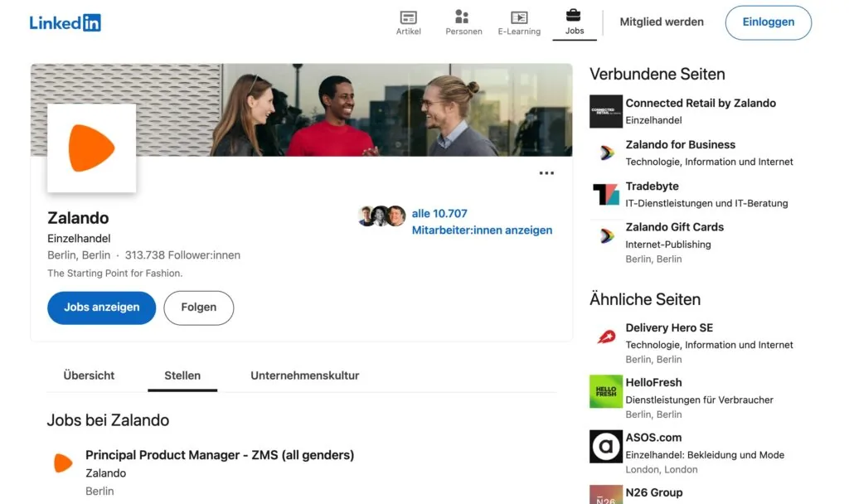Image resolution: width=849 pixels, height=504 pixels.
Task: Open Zalando Gift Cards page link
Action: (675, 227)
